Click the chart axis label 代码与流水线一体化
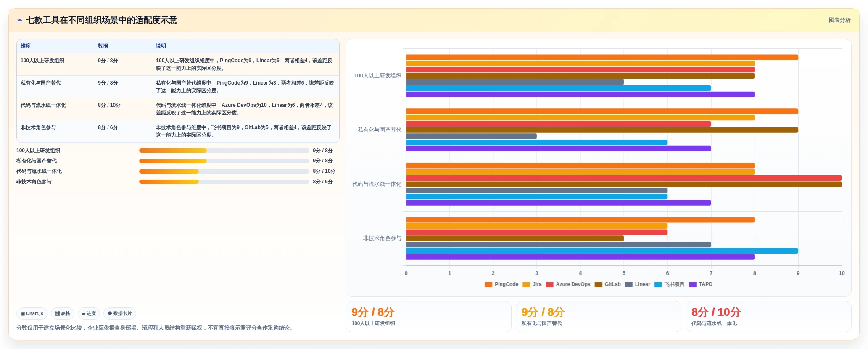This screenshot has height=349, width=868. pyautogui.click(x=377, y=184)
